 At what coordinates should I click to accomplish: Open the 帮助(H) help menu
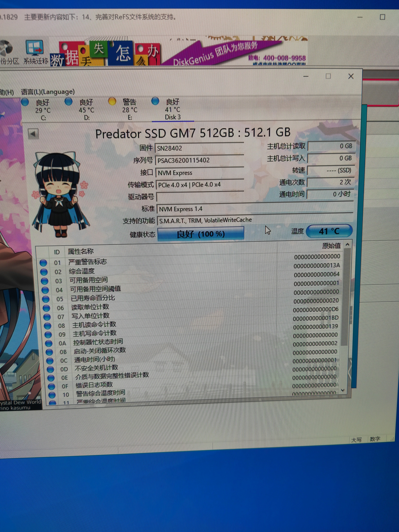7,92
